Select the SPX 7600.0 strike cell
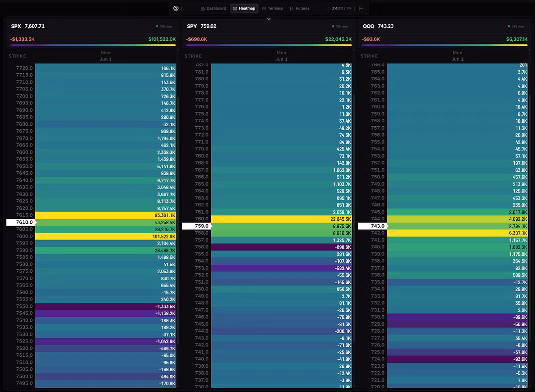 tap(106, 236)
